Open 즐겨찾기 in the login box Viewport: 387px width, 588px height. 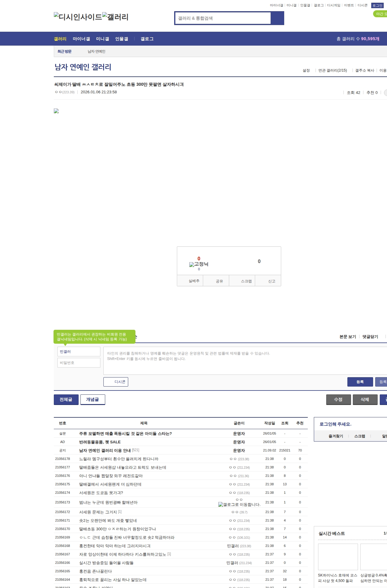[x=336, y=436]
